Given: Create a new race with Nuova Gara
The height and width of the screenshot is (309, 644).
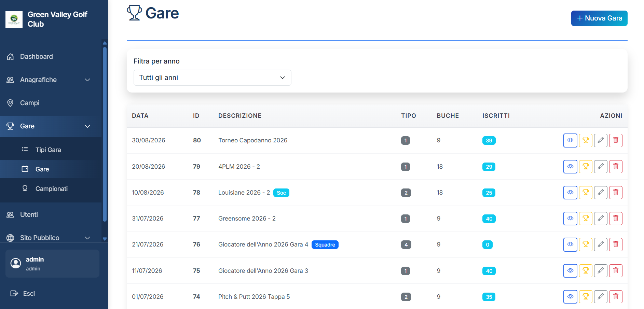Looking at the screenshot, I should pyautogui.click(x=599, y=18).
